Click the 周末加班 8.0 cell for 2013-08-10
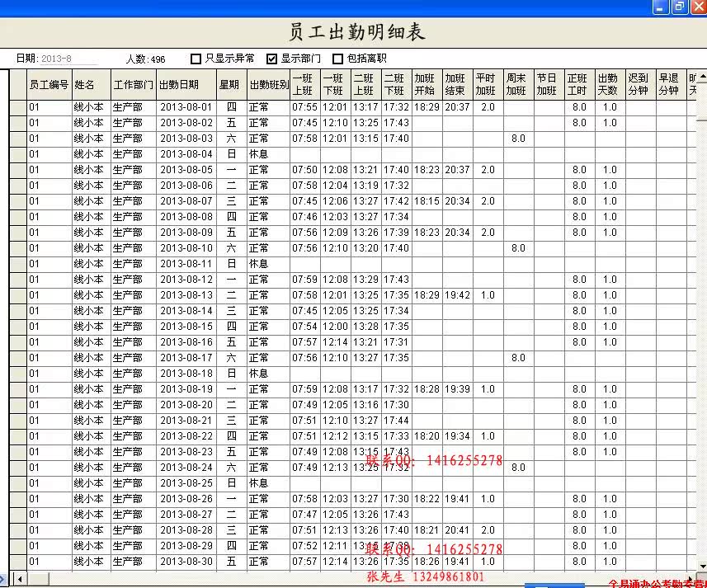 coord(518,248)
